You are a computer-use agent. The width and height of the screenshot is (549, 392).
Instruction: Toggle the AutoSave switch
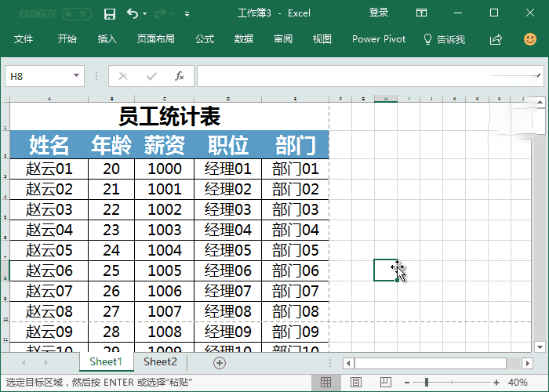[x=77, y=14]
